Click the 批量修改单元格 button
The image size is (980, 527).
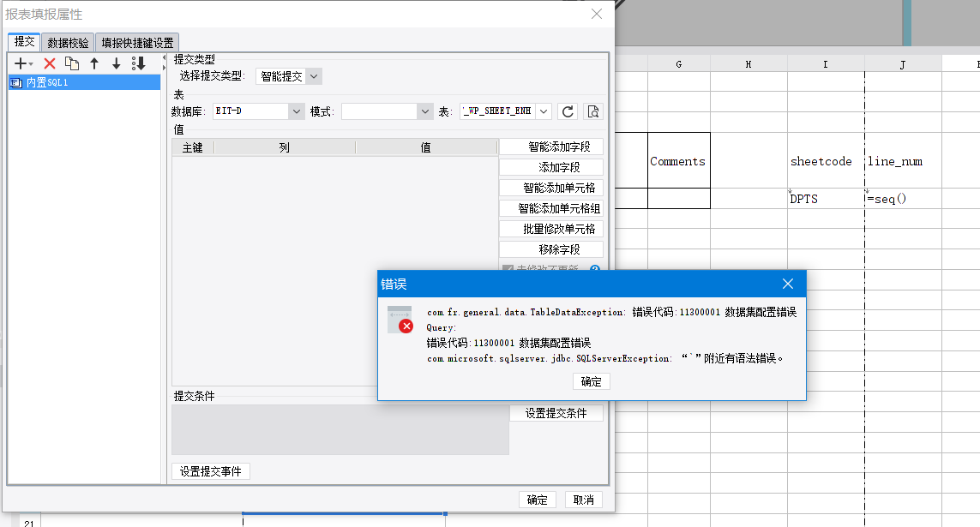coord(551,229)
